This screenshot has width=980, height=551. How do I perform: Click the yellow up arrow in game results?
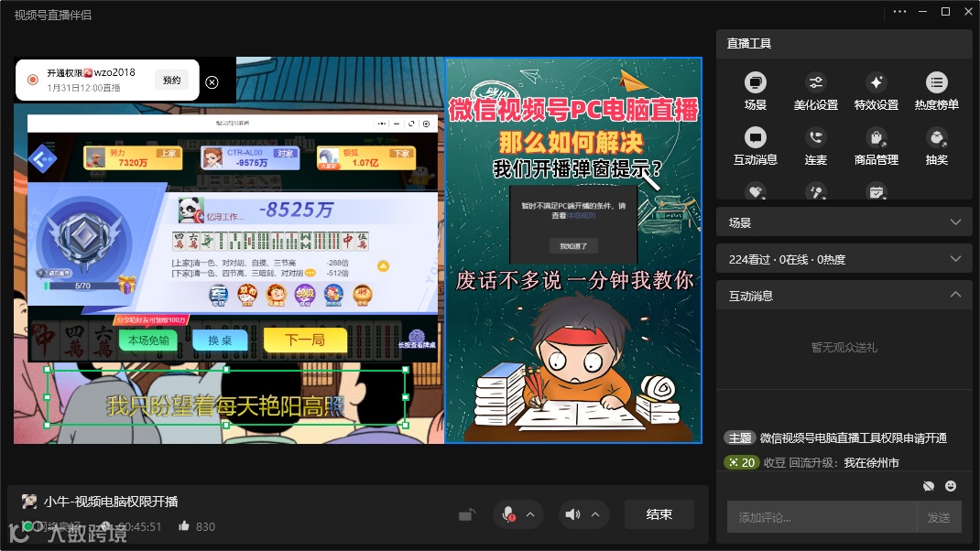pos(383,266)
